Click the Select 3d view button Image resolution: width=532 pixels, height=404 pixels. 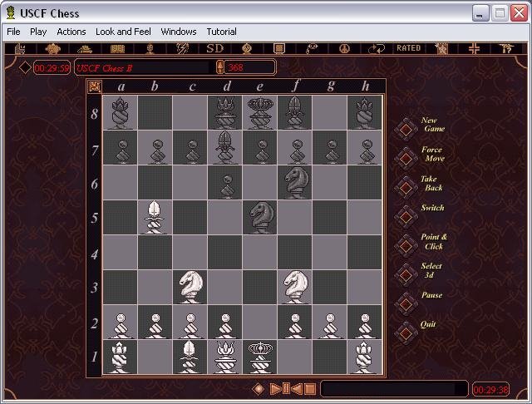(406, 272)
